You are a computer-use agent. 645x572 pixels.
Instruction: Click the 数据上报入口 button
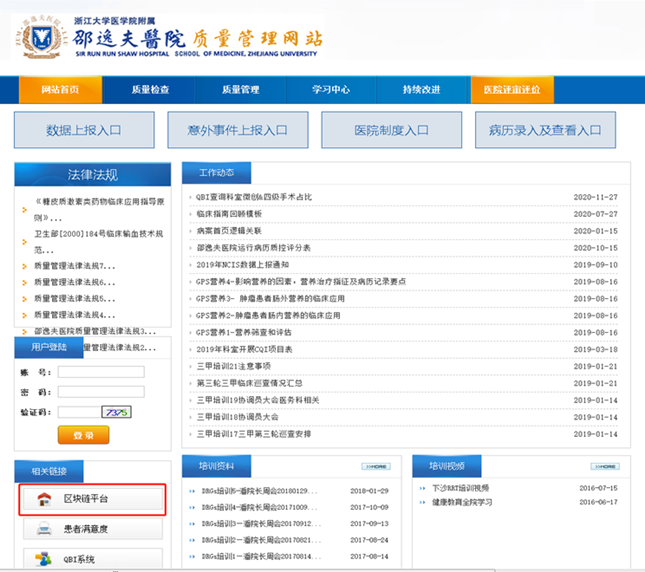tap(85, 130)
